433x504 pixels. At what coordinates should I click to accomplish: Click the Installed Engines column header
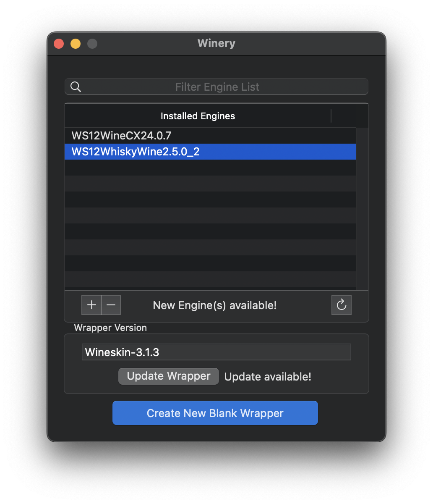[x=198, y=116]
